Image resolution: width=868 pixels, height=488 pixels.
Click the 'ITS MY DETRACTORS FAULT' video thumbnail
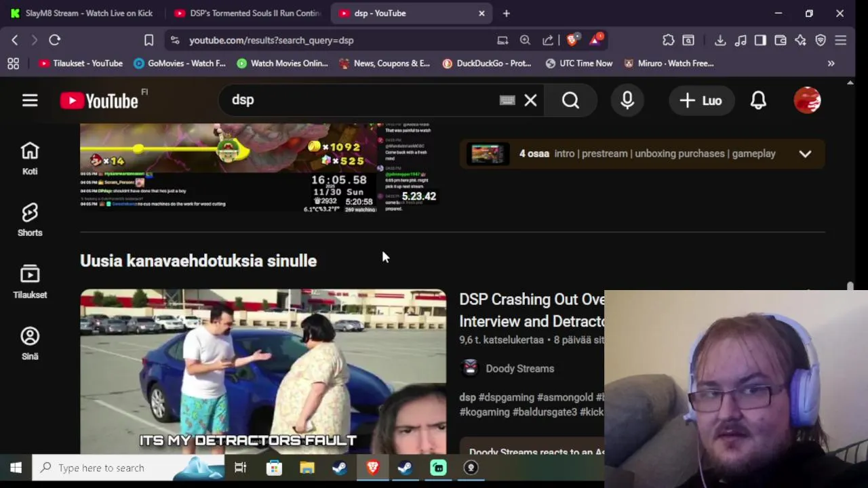[x=263, y=371]
